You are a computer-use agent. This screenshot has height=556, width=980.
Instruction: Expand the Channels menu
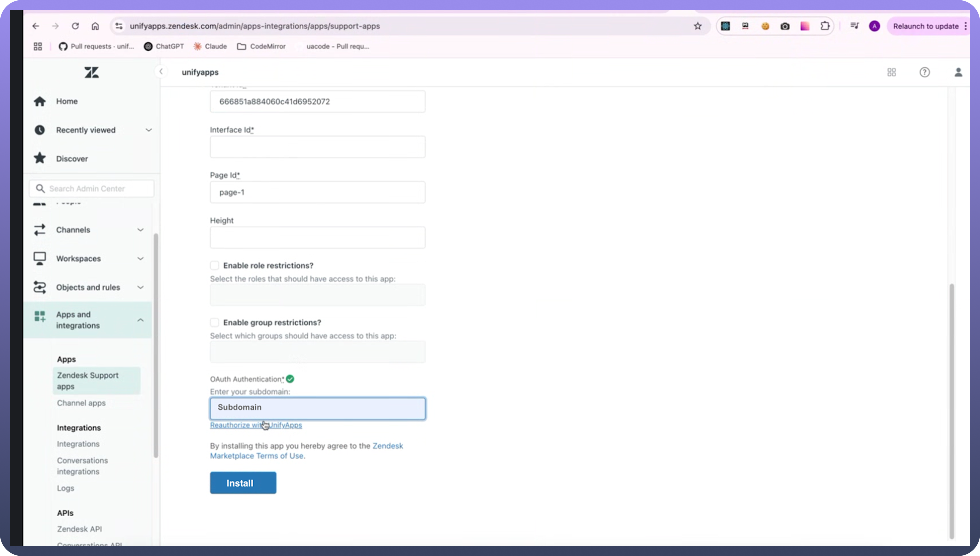[140, 230]
